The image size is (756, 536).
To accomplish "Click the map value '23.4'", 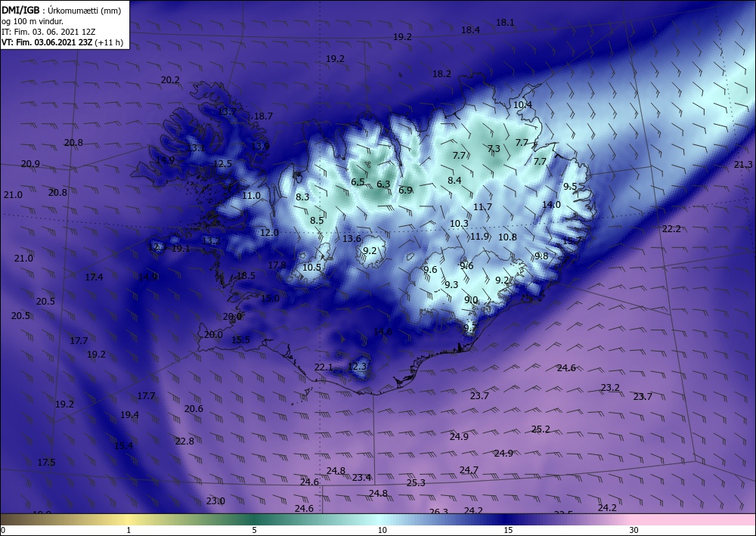I will click(x=361, y=478).
